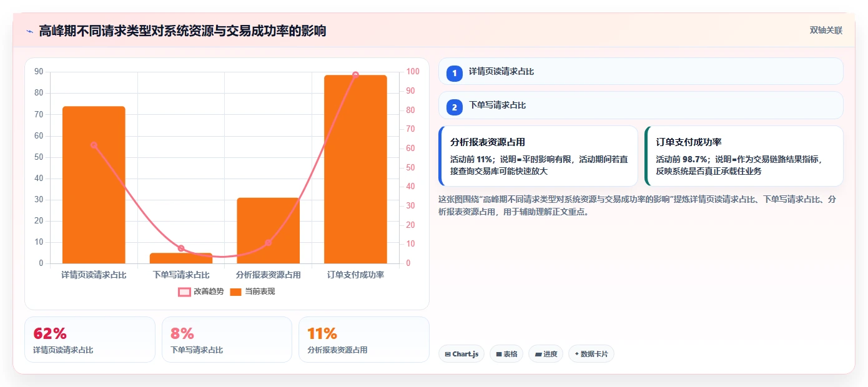Click the lightning icon beside the chart title

[29, 31]
